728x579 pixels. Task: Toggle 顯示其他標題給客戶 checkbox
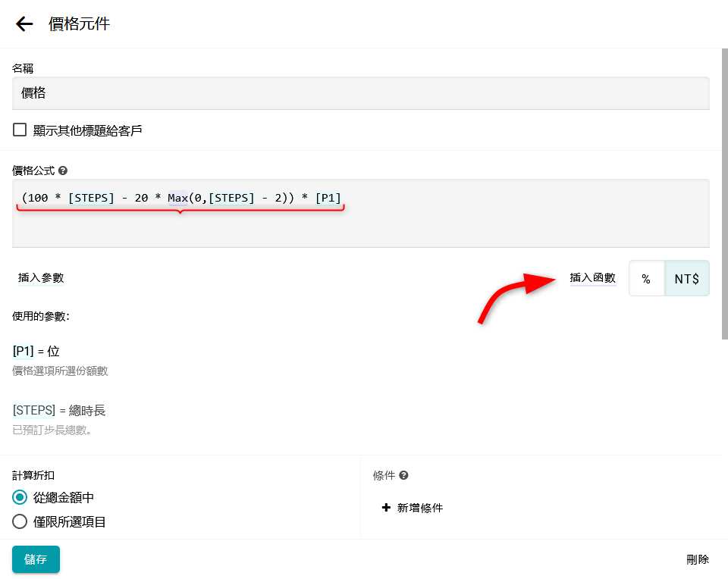coord(20,130)
